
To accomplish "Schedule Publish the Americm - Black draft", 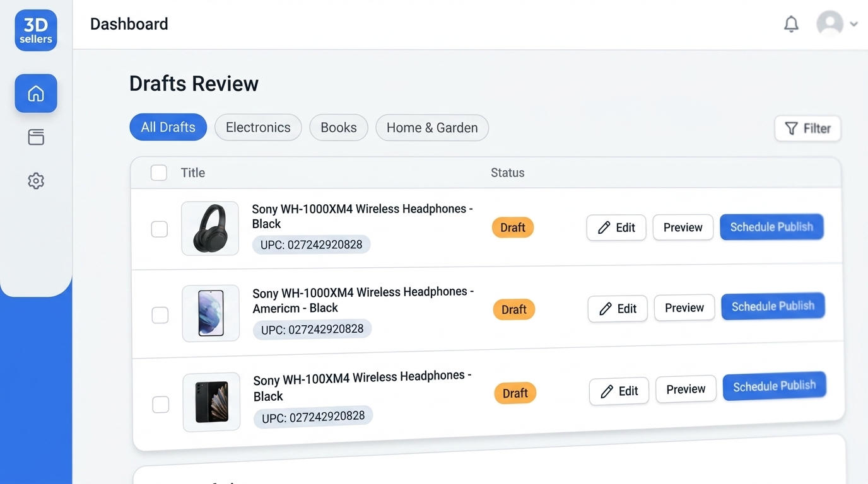I will (x=773, y=306).
